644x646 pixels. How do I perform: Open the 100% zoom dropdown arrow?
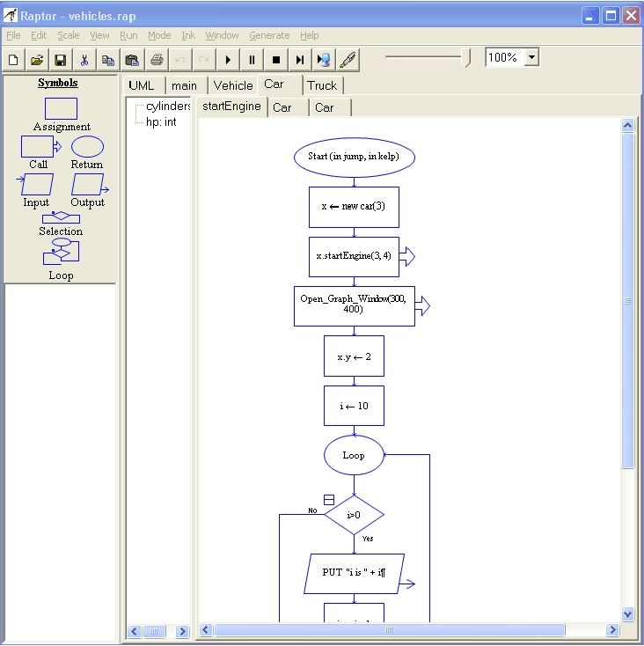click(x=532, y=57)
